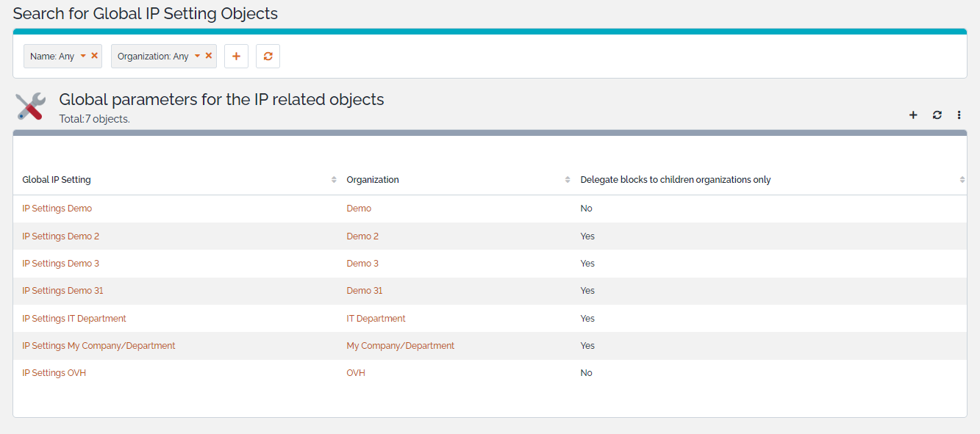Select the OVH organization link

pyautogui.click(x=356, y=373)
